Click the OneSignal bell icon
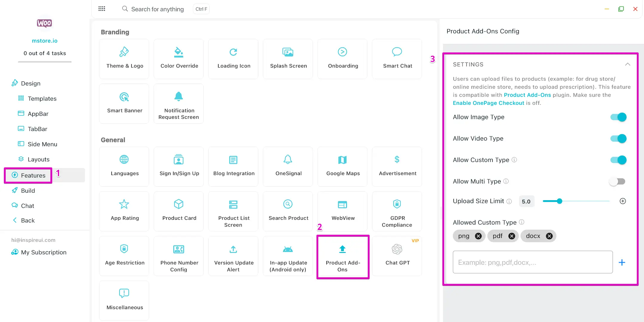The height and width of the screenshot is (322, 644). (288, 159)
